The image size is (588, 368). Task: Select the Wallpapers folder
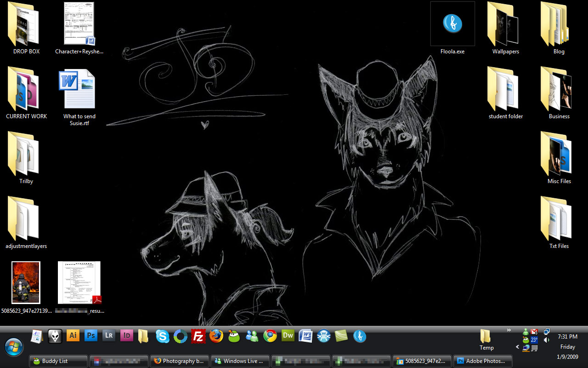[506, 29]
